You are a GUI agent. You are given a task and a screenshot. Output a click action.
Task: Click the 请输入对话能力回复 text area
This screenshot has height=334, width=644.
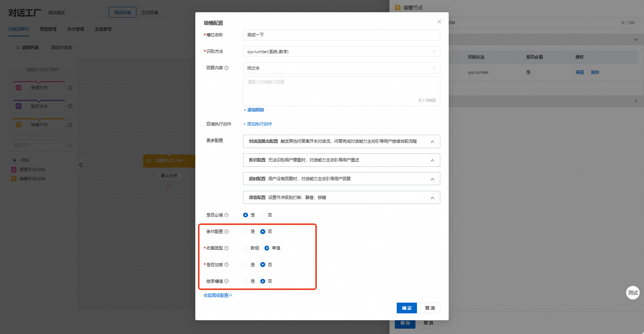coord(341,91)
